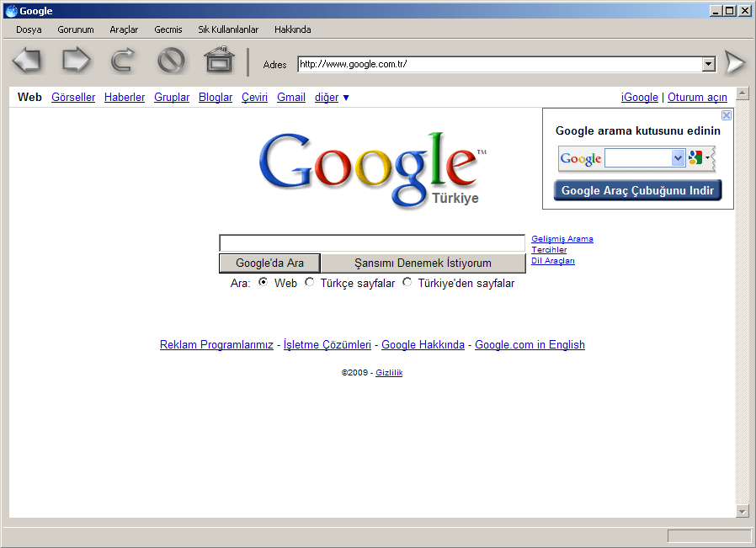The image size is (756, 548).
Task: Click the Adres URL input field
Action: (x=500, y=64)
